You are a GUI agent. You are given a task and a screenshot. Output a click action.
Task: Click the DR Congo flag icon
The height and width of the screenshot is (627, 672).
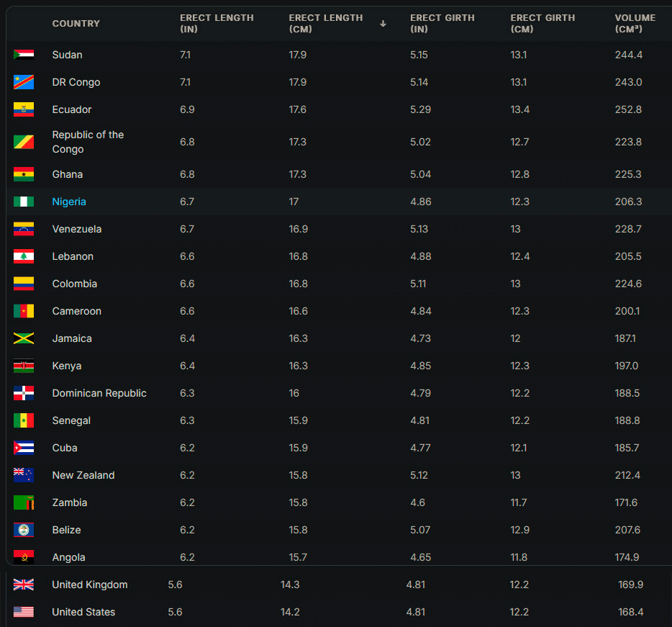coord(24,82)
